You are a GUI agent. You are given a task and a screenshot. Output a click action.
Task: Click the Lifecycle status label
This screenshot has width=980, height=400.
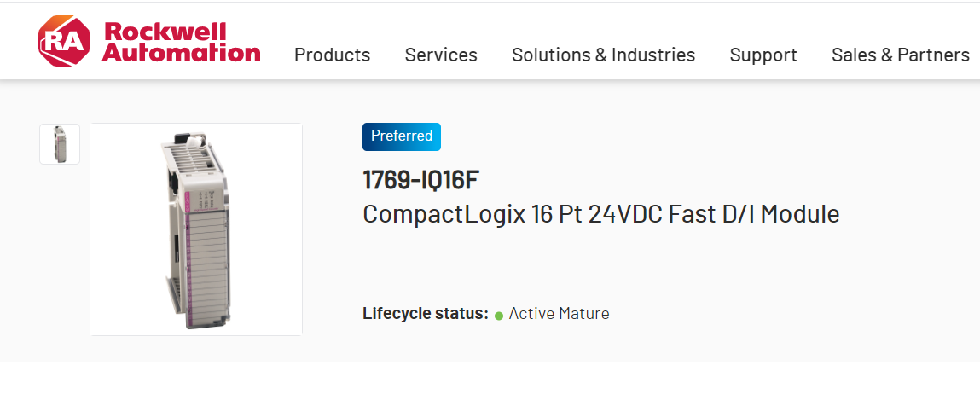tap(425, 314)
